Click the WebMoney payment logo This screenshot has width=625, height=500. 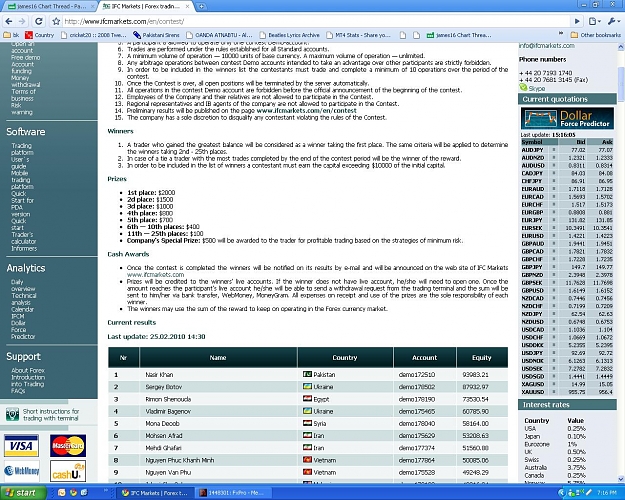tap(22, 471)
